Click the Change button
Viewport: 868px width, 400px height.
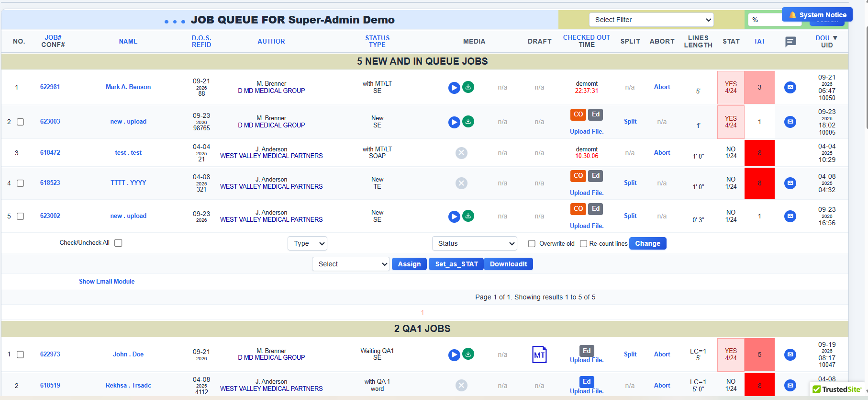pos(647,243)
